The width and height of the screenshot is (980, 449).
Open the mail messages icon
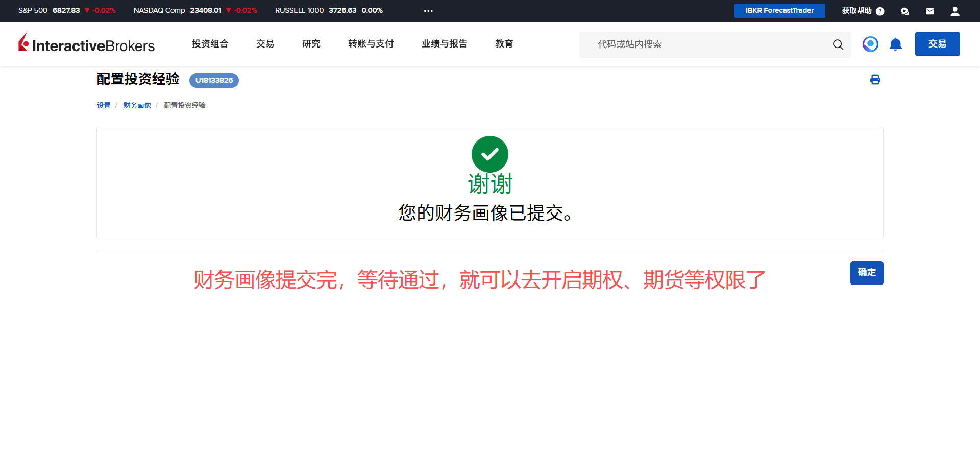(x=929, y=11)
